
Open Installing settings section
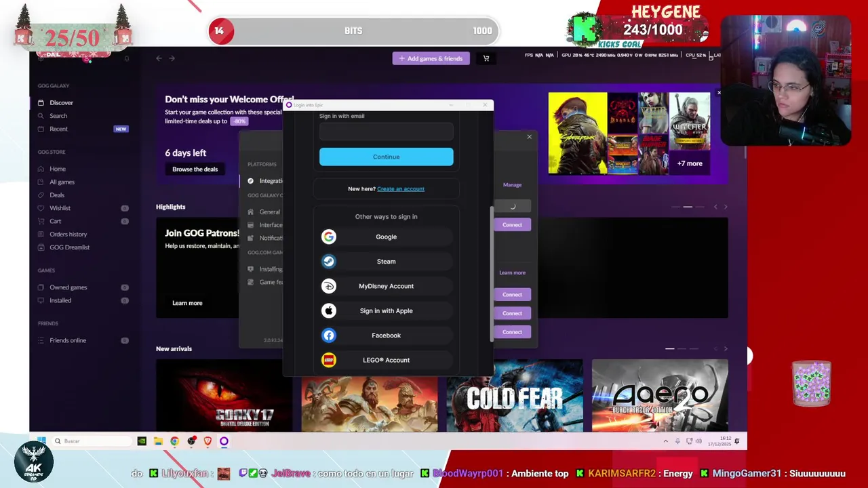[265, 269]
